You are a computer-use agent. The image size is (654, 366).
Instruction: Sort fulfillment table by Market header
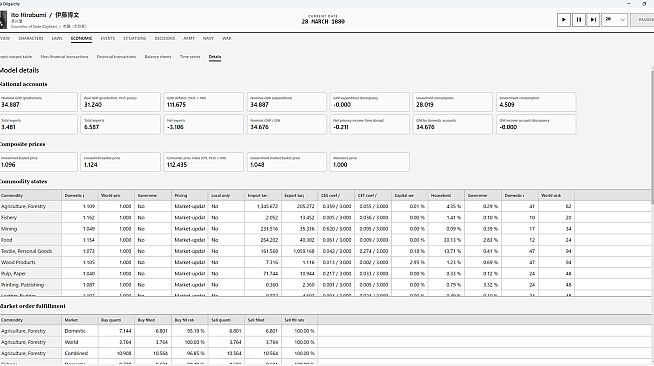tap(79, 320)
